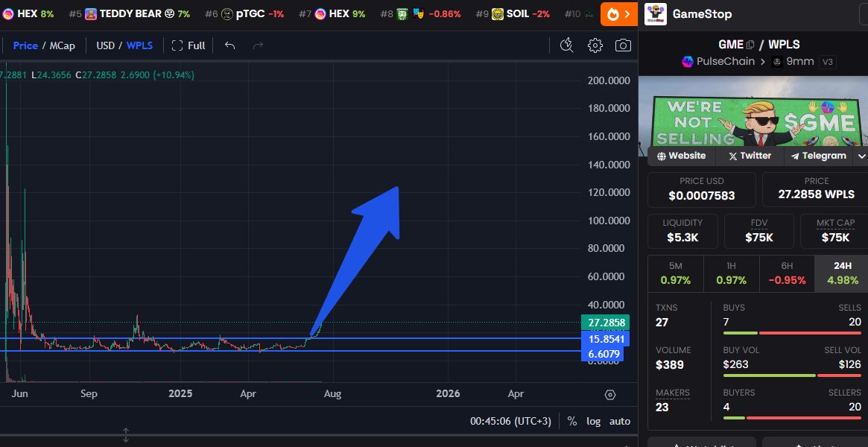The image size is (868, 447).
Task: Click the TXNS value 27
Action: (x=662, y=322)
